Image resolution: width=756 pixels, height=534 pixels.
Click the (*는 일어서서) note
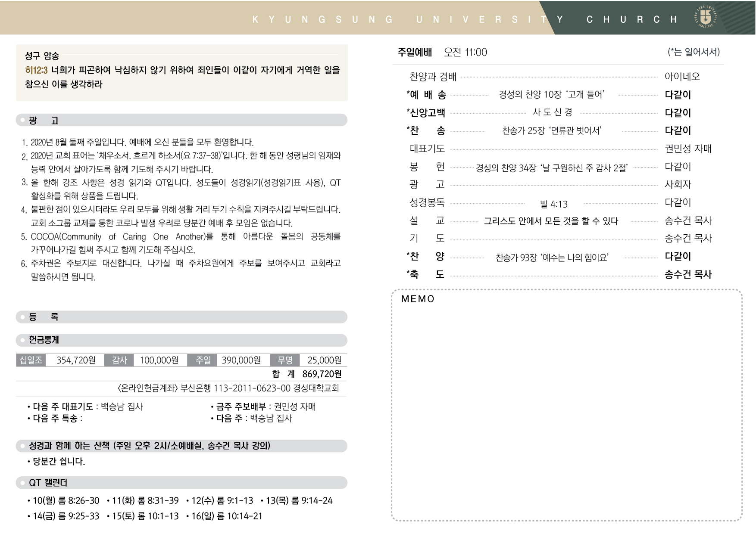694,52
